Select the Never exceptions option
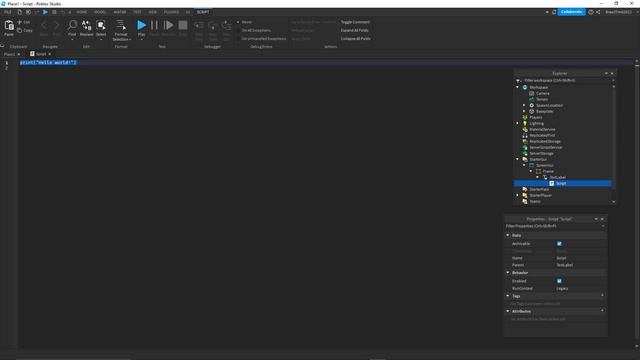This screenshot has width=640, height=360. (x=245, y=22)
